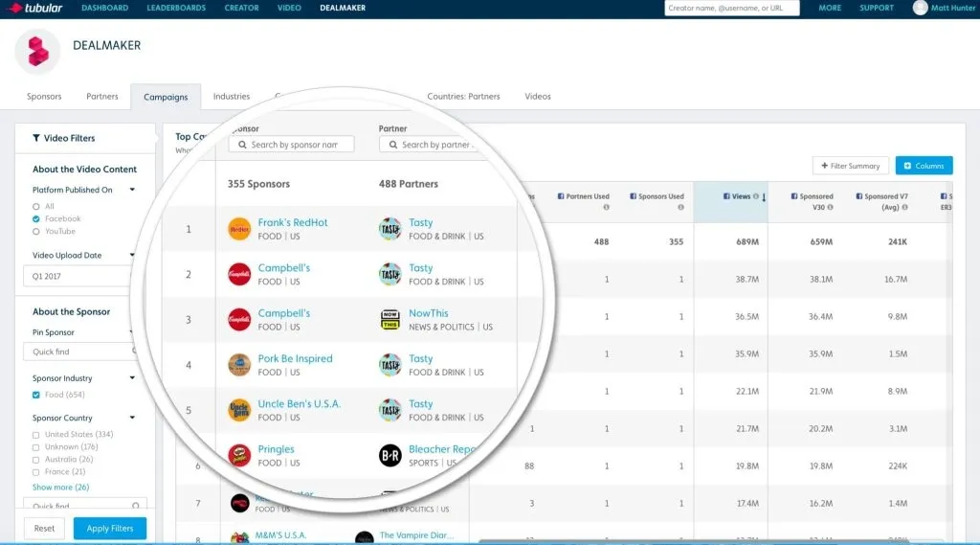Click the Pin Sponsor quick find field
The width and height of the screenshot is (980, 545).
(80, 352)
